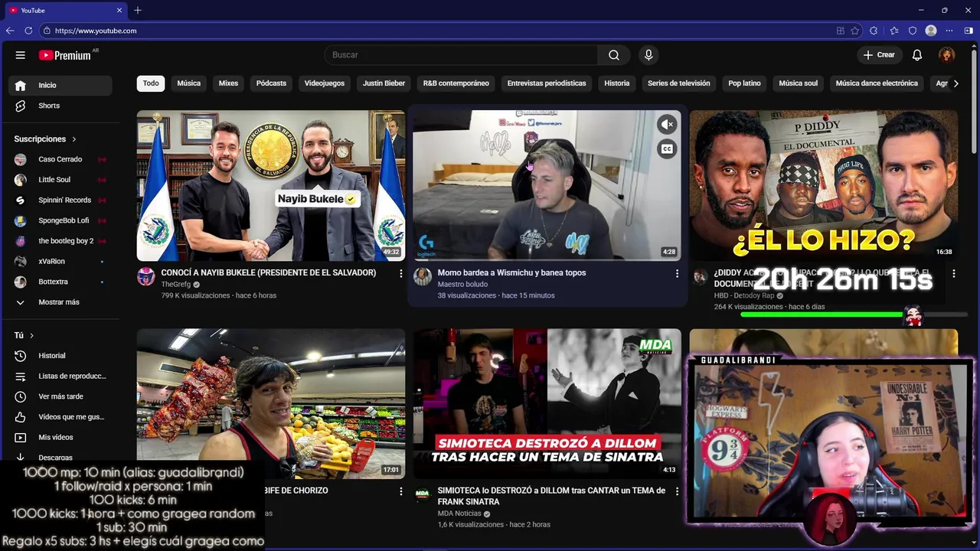Screen dimensions: 980x551
Task: Open Videos que me gustan
Action: click(60, 417)
